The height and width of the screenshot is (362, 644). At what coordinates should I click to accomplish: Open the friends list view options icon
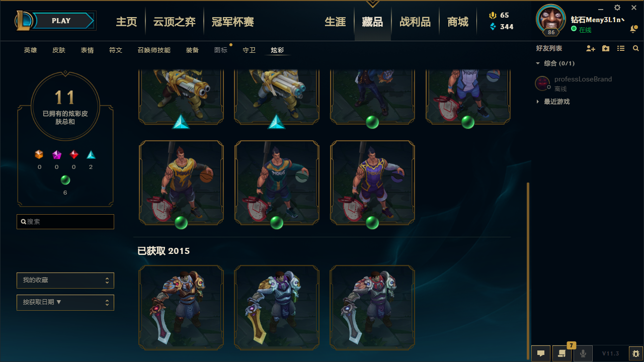point(621,49)
